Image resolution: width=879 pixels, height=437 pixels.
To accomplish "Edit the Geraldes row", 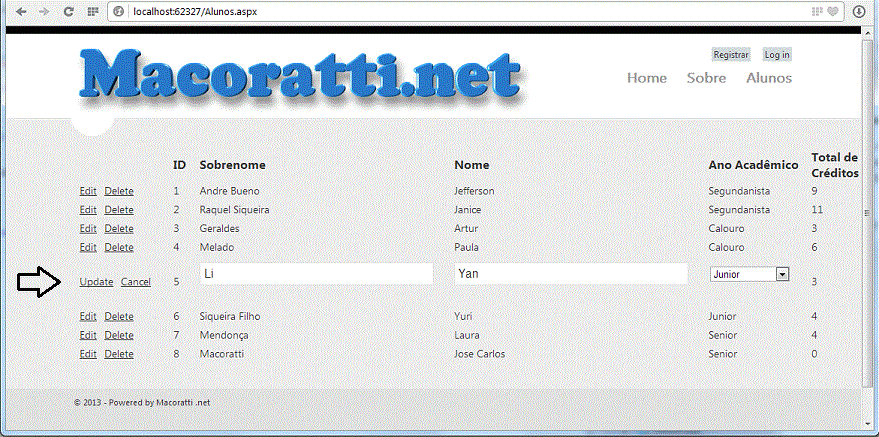I will pos(88,229).
